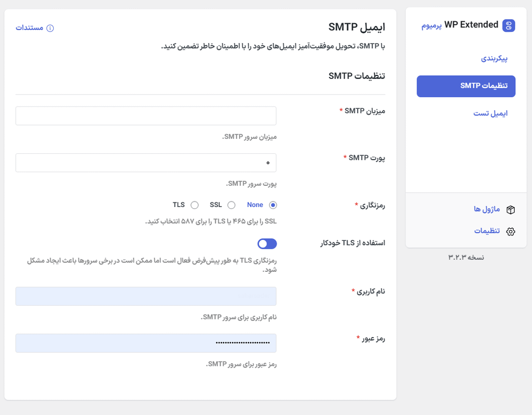Click the gear icon next to تنظیمات

pos(511,231)
